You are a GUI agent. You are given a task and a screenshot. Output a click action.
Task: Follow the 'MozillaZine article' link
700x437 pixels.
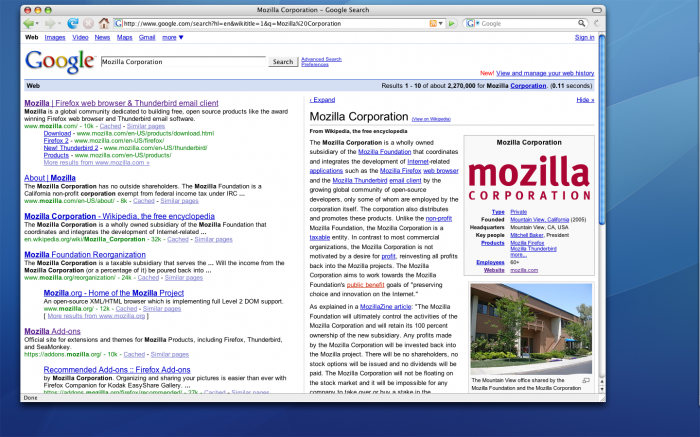[385, 307]
